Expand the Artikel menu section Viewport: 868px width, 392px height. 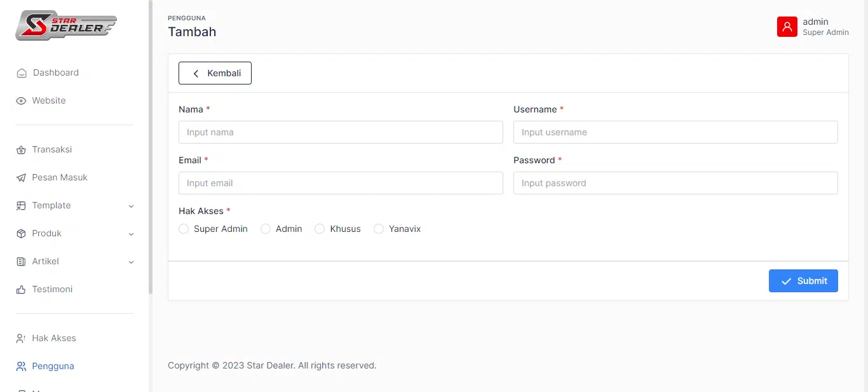[x=131, y=262]
